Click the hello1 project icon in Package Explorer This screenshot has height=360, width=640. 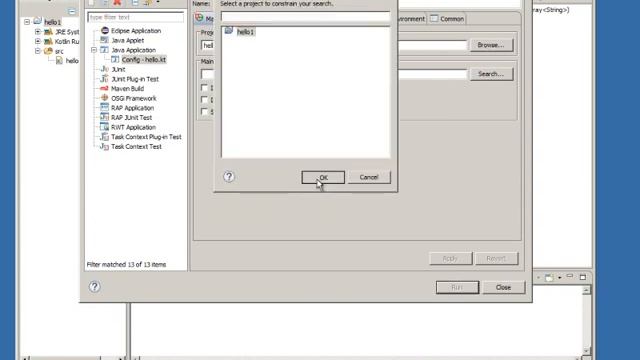tap(38, 21)
